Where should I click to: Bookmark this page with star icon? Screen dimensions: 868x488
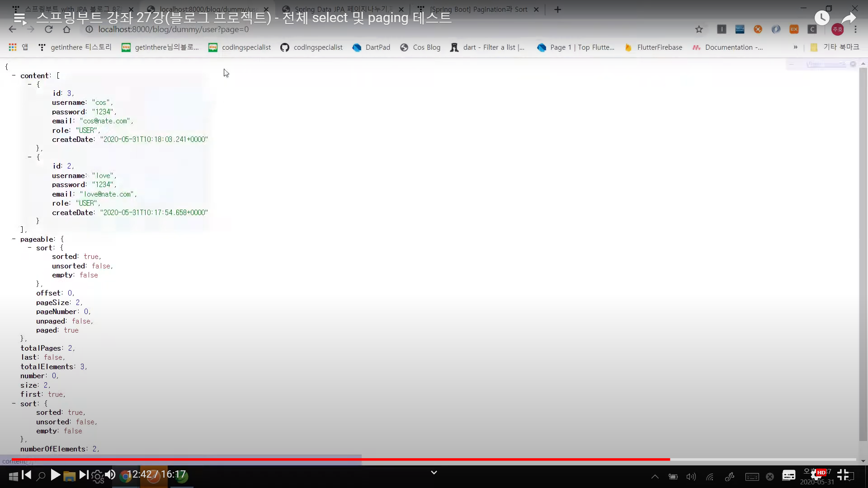(x=699, y=29)
